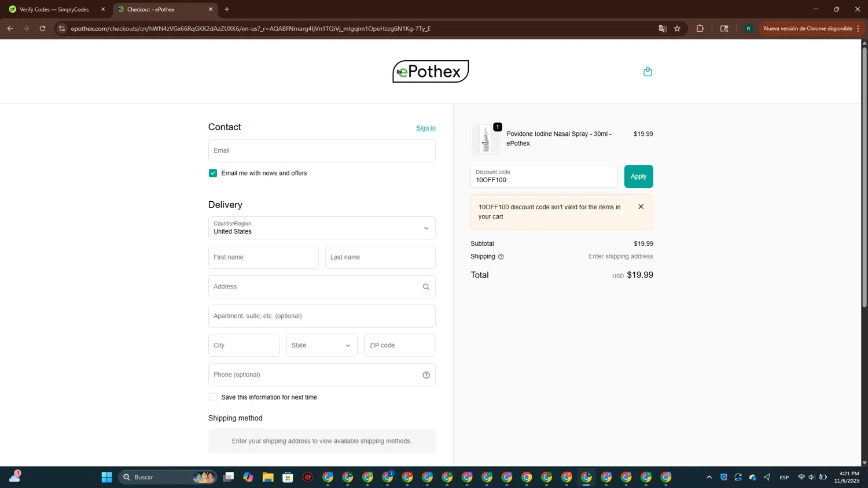Screen dimensions: 868x488
Task: Go back with the browser back arrow
Action: click(10, 28)
